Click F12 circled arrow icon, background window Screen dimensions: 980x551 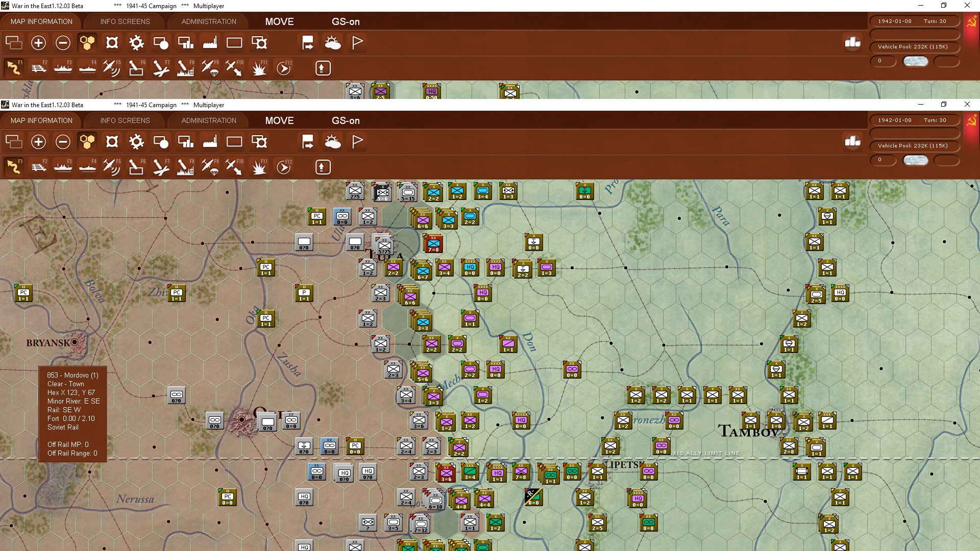(284, 68)
